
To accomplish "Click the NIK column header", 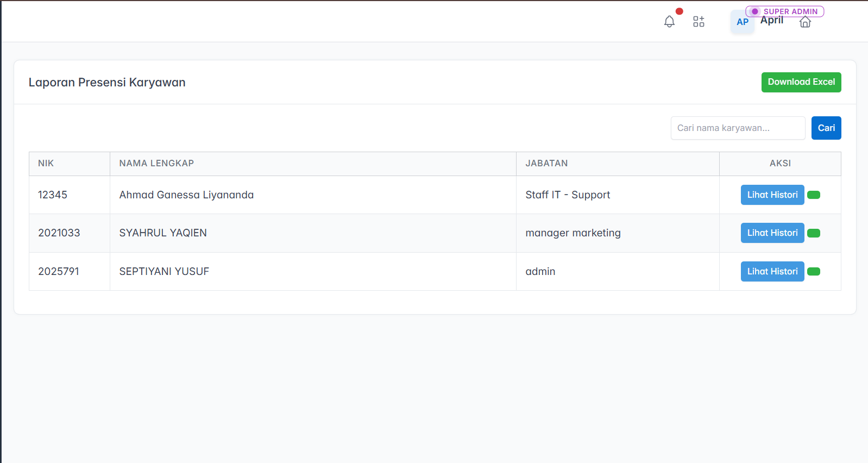I will pos(46,164).
